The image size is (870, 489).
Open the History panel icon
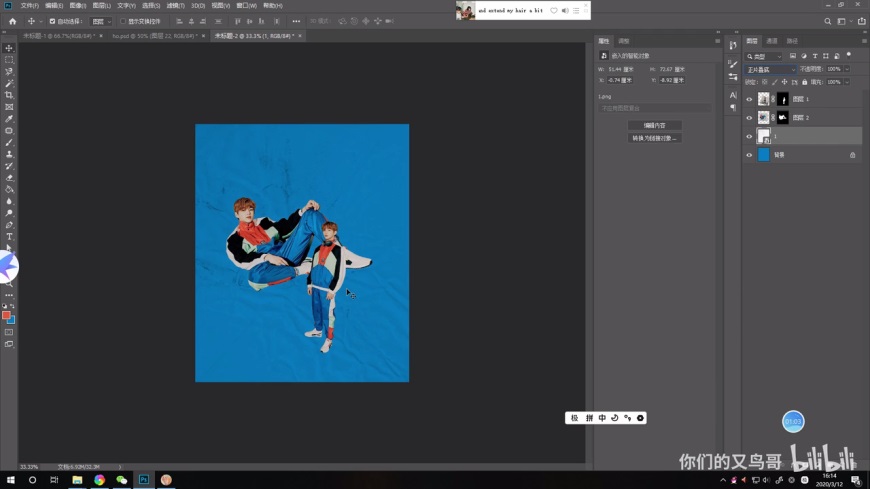tap(733, 46)
